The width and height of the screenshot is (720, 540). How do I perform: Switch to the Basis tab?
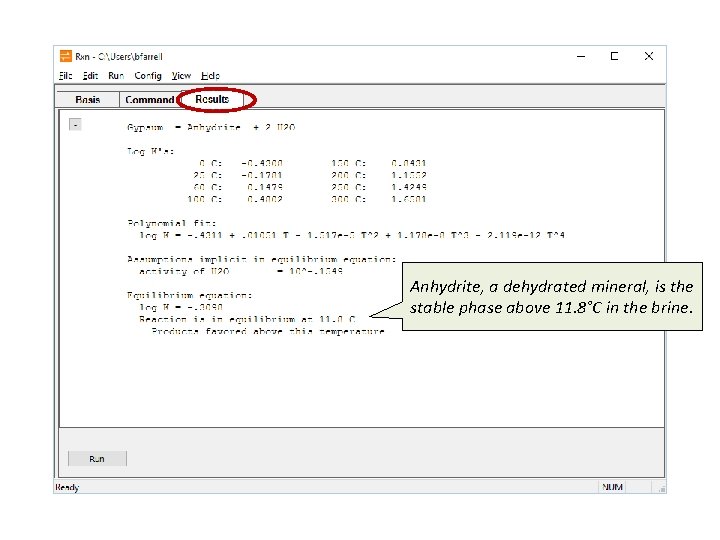click(88, 100)
